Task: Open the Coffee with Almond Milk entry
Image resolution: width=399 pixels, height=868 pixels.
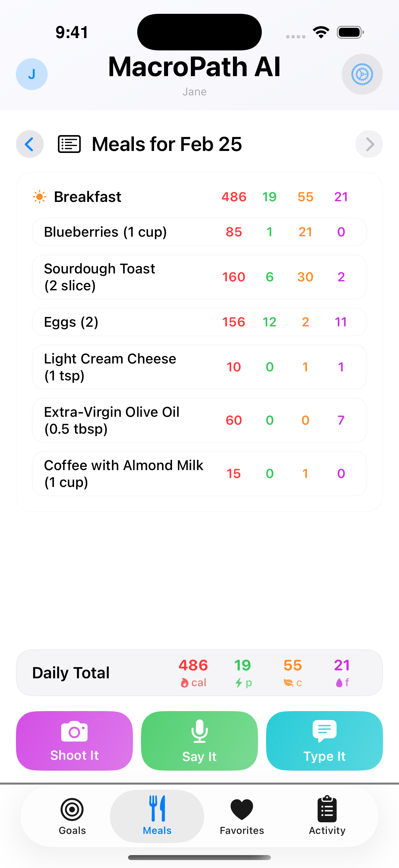Action: pyautogui.click(x=199, y=473)
